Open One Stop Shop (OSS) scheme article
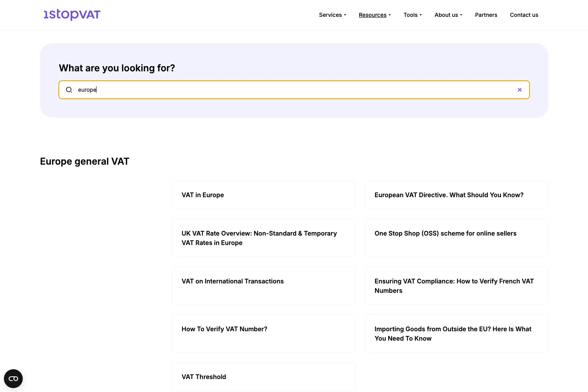The height and width of the screenshot is (392, 588). [x=456, y=238]
